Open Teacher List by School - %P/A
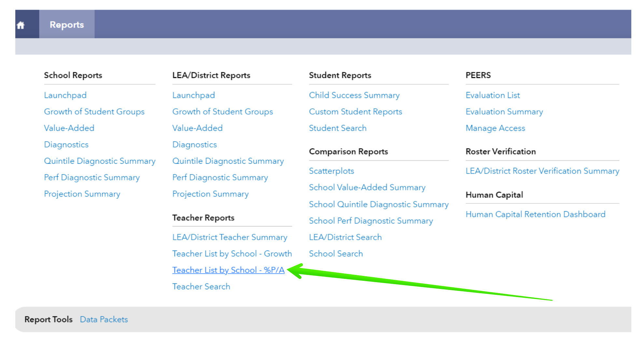This screenshot has height=341, width=644. point(228,270)
